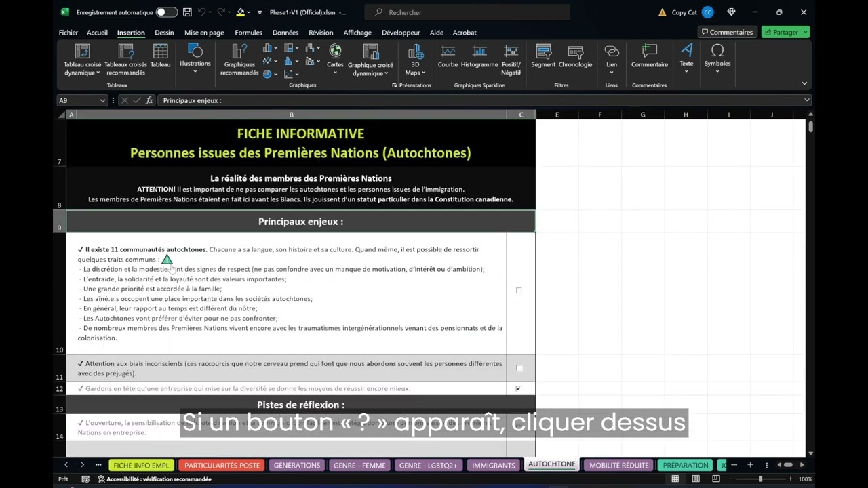Viewport: 868px width, 488px height.
Task: Click the Rechercher search box
Action: point(467,12)
